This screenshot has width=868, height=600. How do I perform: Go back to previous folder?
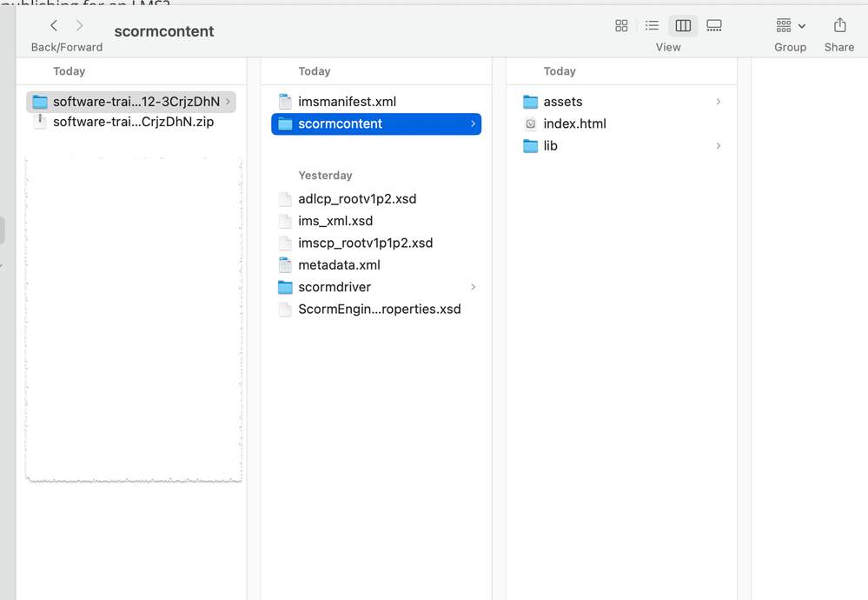(x=54, y=26)
